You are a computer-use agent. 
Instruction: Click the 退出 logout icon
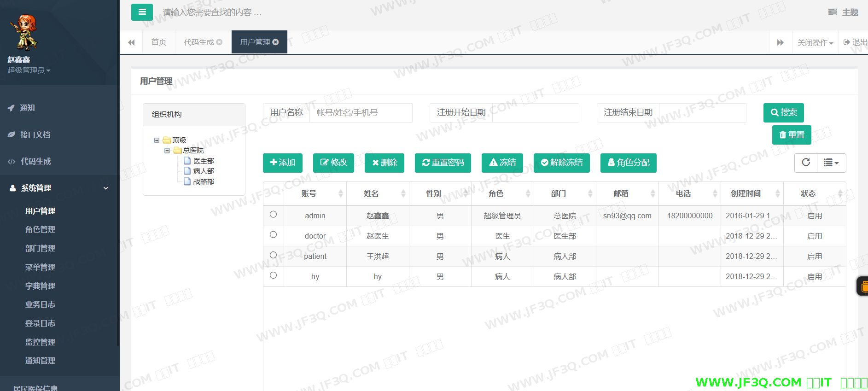(846, 42)
